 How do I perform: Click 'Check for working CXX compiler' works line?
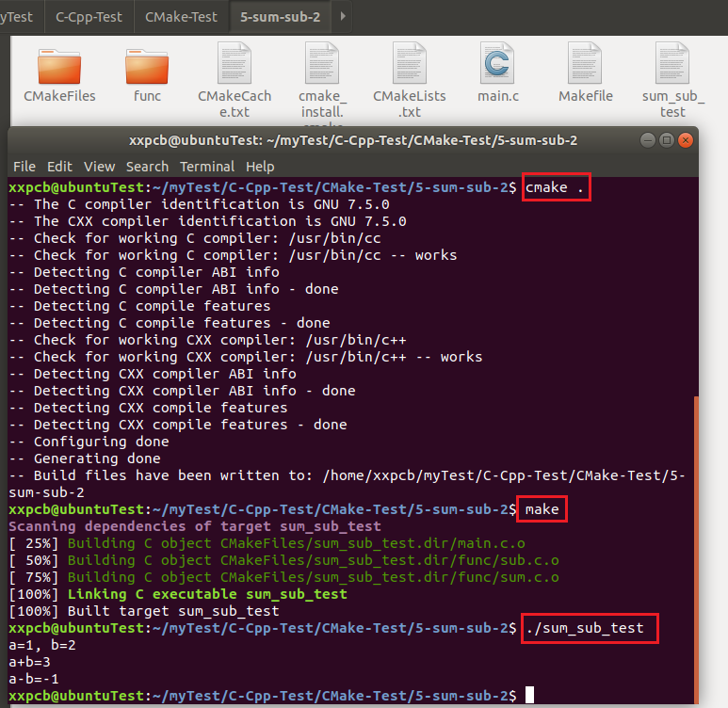click(246, 357)
